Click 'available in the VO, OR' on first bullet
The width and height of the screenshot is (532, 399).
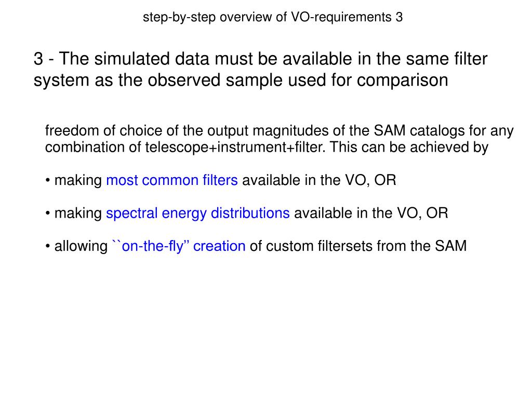pos(319,180)
